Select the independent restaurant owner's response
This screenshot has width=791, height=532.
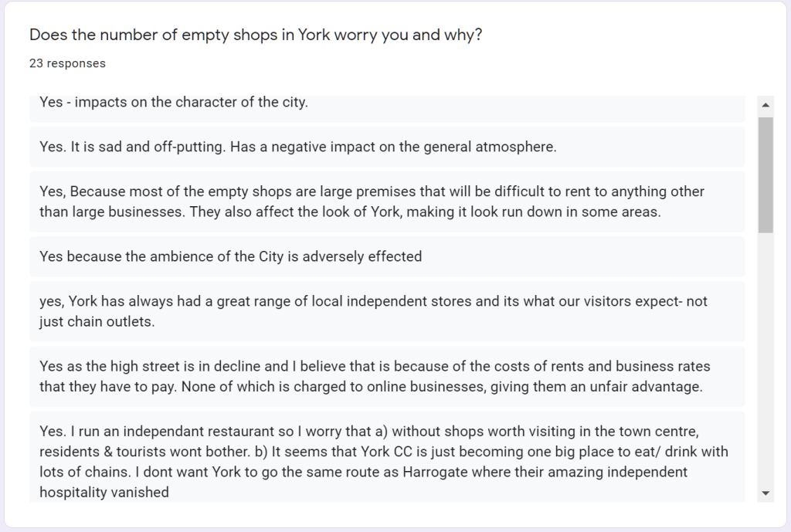(x=383, y=460)
